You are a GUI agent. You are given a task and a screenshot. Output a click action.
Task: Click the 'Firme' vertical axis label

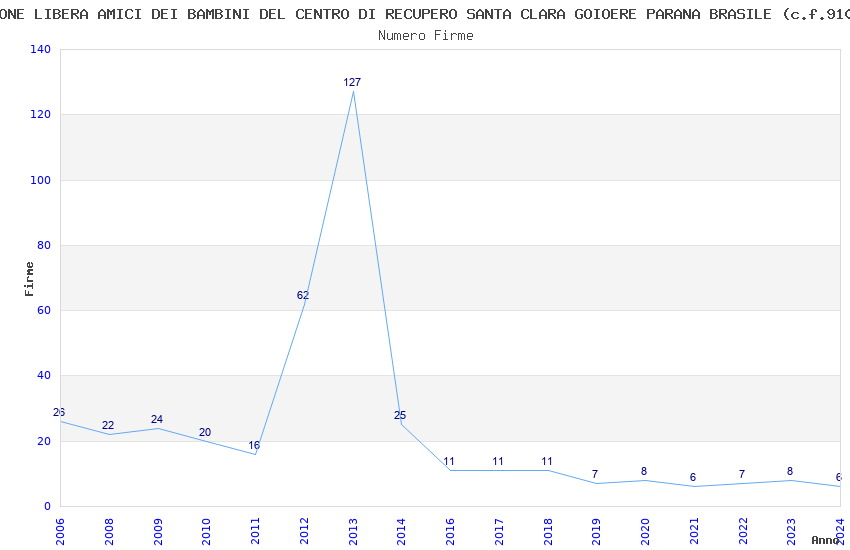(29, 279)
